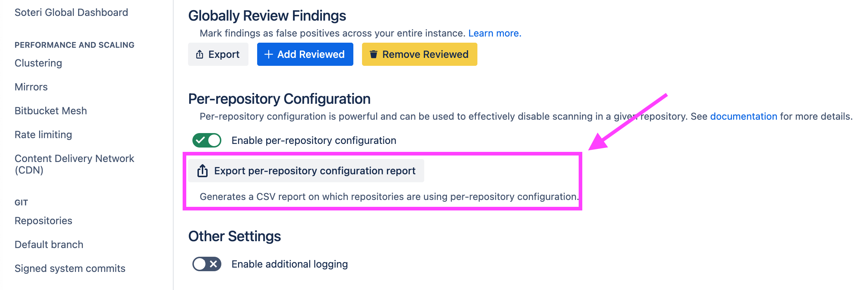
Task: Open Soteri Global Dashboard
Action: 71,12
